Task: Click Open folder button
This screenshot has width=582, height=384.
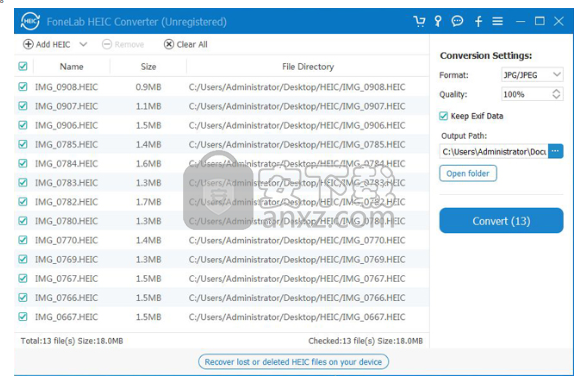Action: [468, 173]
